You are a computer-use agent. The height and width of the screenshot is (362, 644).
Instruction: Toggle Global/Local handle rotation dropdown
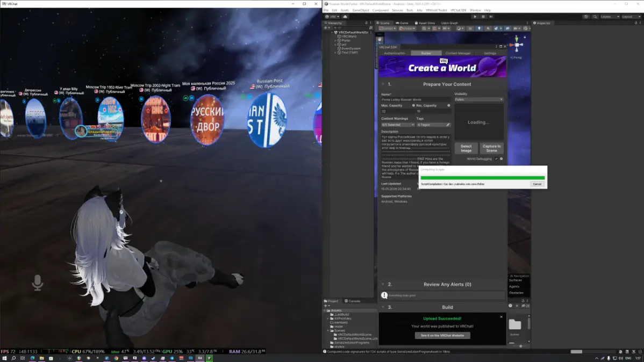coord(406,28)
